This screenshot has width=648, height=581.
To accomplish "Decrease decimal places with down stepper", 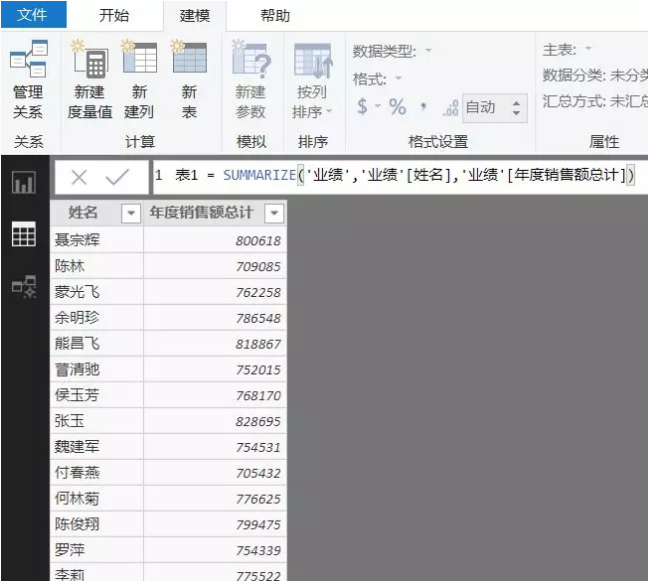I will pyautogui.click(x=516, y=113).
